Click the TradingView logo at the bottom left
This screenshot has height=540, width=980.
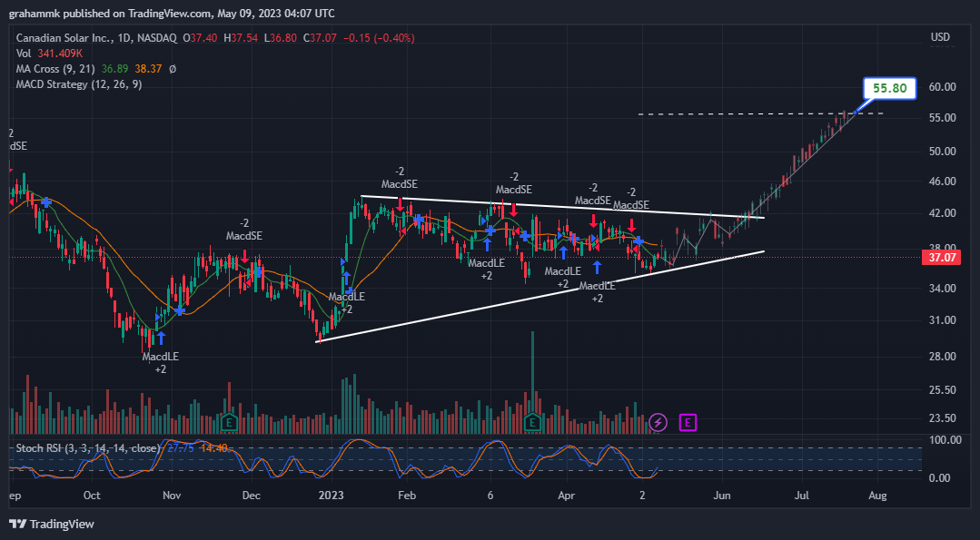pos(52,524)
